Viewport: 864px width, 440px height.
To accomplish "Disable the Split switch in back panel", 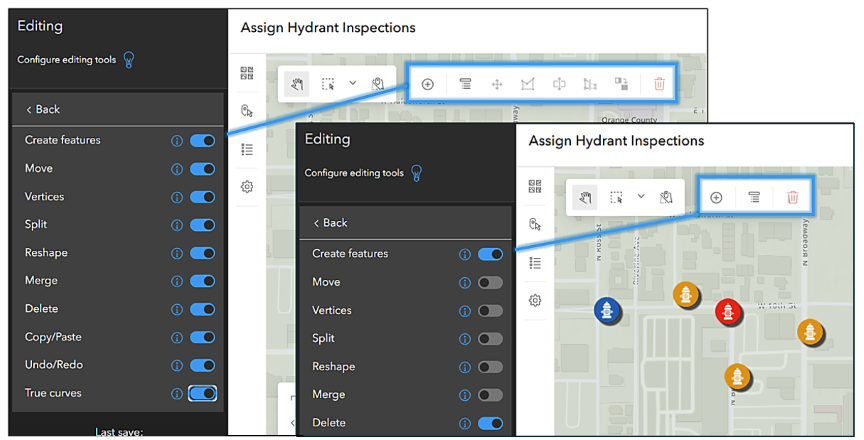I will point(202,225).
